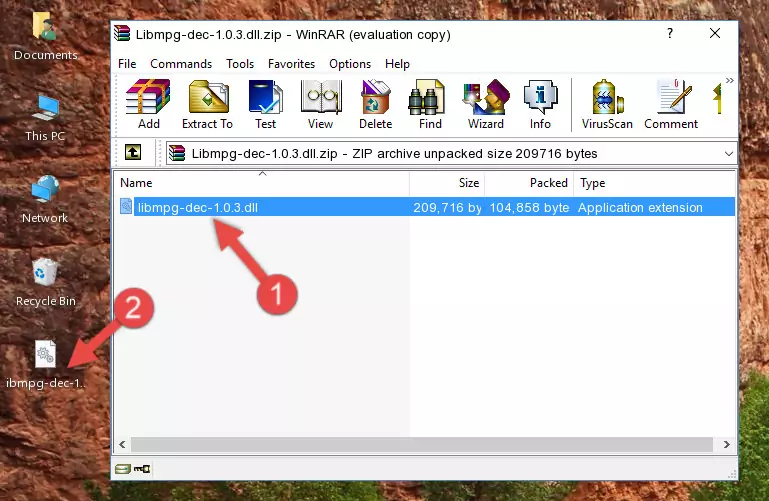The height and width of the screenshot is (501, 769).
Task: Open the Help menu
Action: [397, 64]
